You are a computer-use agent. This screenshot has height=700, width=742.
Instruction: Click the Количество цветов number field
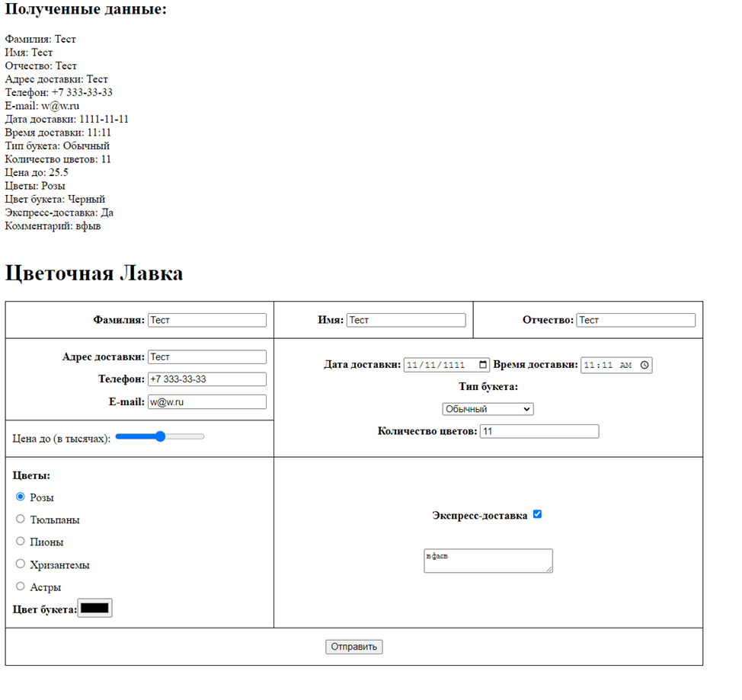click(539, 432)
